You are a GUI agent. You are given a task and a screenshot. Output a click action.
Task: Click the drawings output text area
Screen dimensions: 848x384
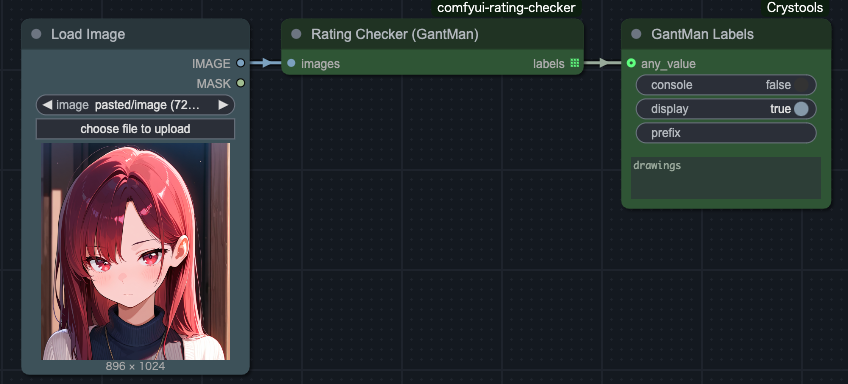coord(726,178)
